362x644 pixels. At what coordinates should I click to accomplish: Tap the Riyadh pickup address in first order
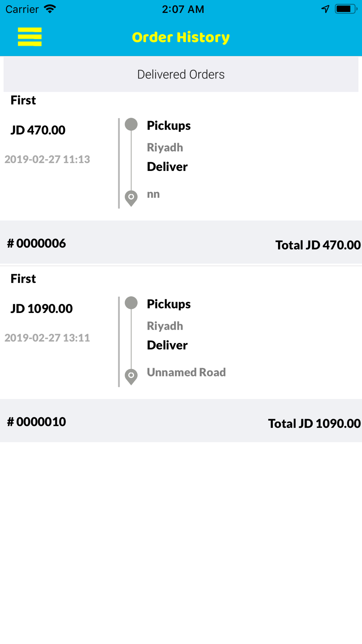click(165, 147)
